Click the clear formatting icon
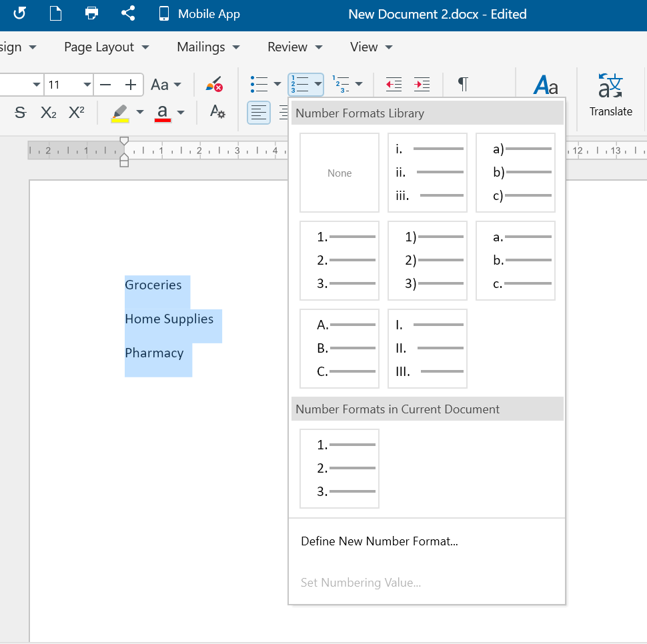The width and height of the screenshot is (647, 644). [x=213, y=84]
